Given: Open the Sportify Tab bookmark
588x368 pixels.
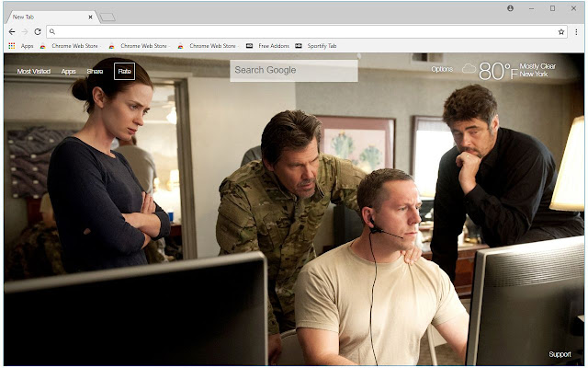Looking at the screenshot, I should coord(316,46).
